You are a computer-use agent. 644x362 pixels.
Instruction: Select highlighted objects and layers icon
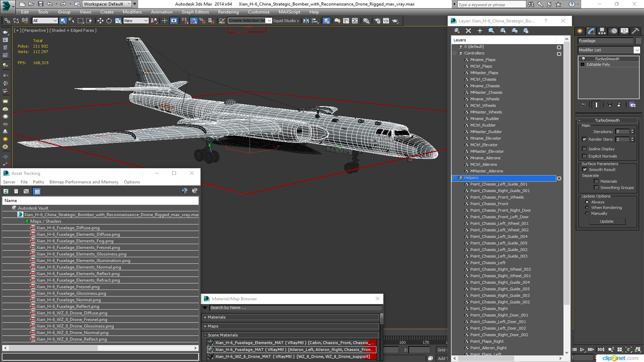click(x=491, y=31)
